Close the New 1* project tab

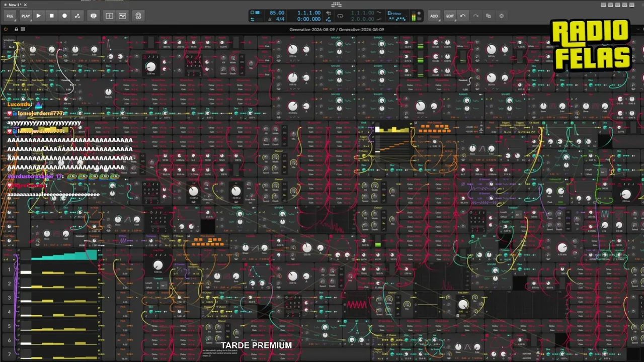(x=25, y=5)
